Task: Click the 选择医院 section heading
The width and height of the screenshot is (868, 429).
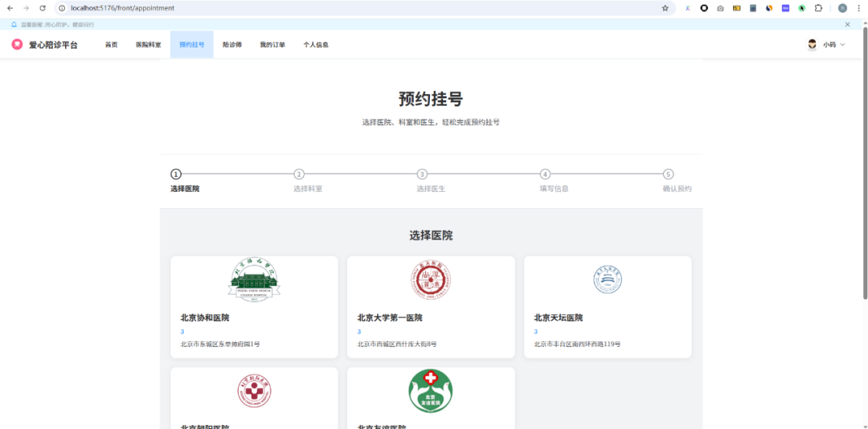Action: point(431,236)
